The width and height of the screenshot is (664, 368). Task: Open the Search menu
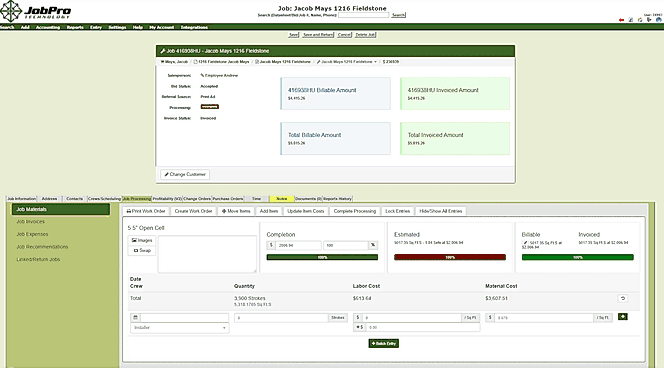(x=7, y=27)
